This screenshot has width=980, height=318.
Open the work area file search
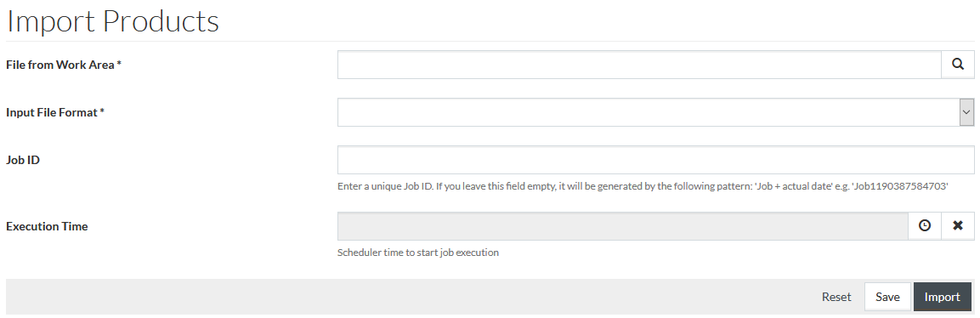(958, 65)
